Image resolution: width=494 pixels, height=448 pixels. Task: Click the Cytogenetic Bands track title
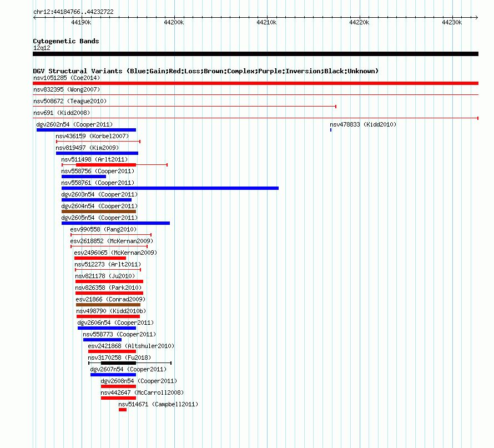(x=66, y=41)
